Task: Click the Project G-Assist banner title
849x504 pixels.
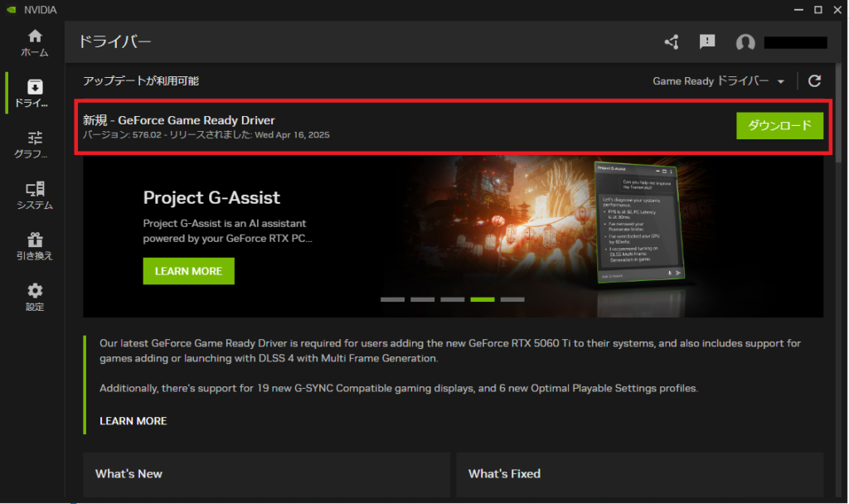Action: tap(211, 197)
